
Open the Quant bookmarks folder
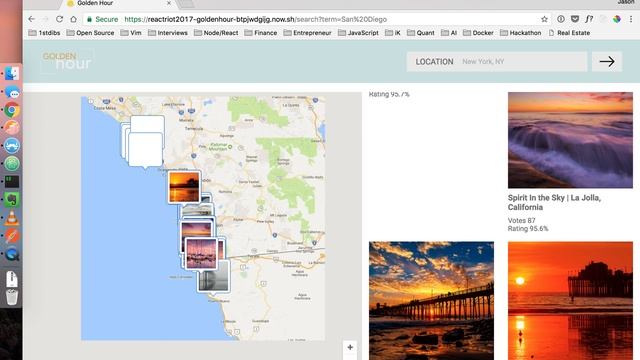click(x=421, y=33)
